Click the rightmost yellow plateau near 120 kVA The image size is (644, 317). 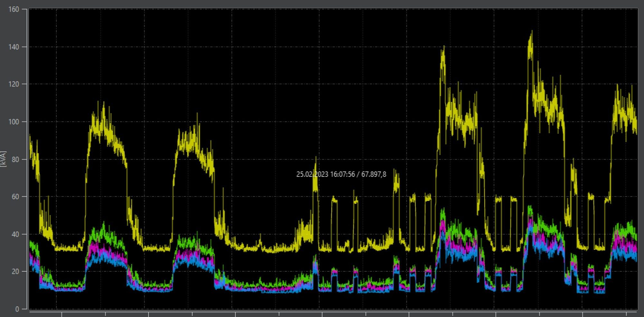pyautogui.click(x=617, y=86)
